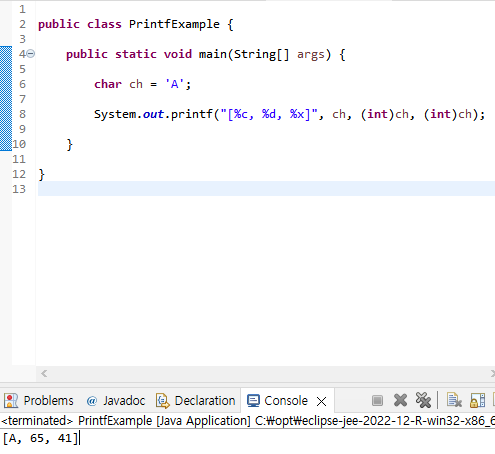Toggle the Scroll Lock padlock icon
This screenshot has height=454, width=495.
(477, 400)
